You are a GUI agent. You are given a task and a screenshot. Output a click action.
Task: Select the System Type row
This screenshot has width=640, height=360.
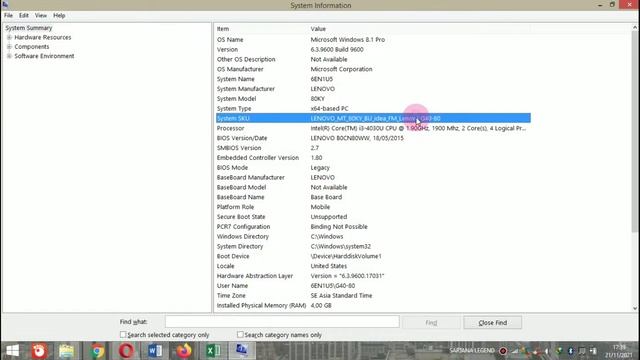click(373, 108)
